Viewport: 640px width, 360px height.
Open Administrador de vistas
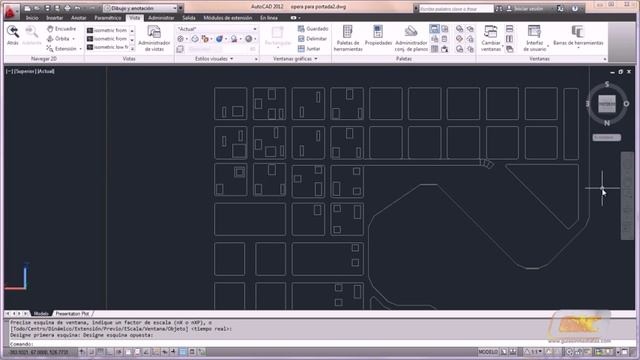click(154, 38)
